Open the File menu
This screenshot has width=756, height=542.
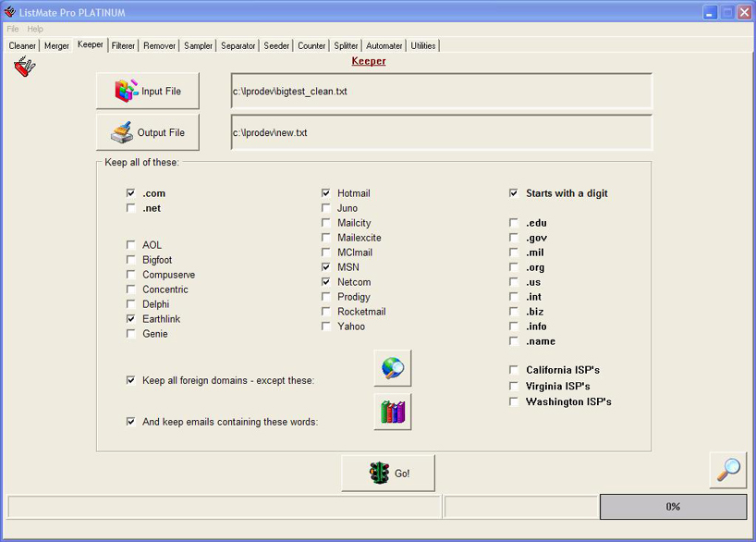(x=13, y=29)
